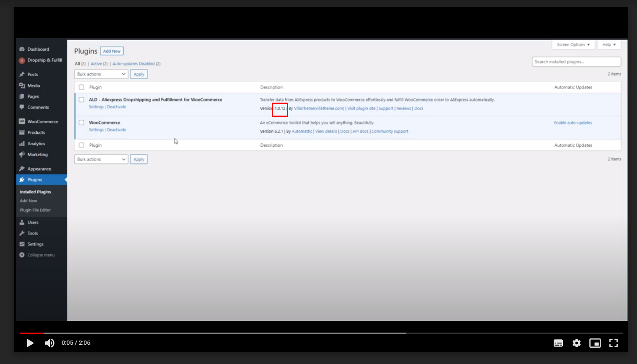
Task: Click the top Description column header
Action: 271,87
